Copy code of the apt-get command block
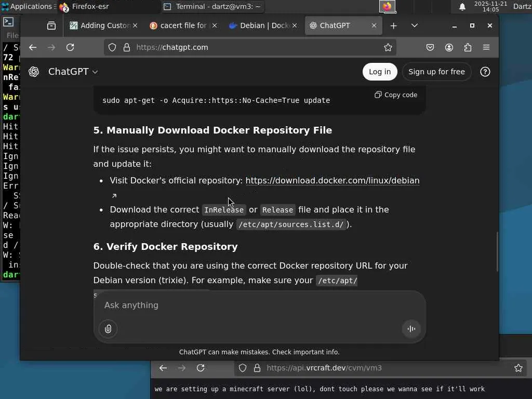The image size is (532, 399). [395, 95]
